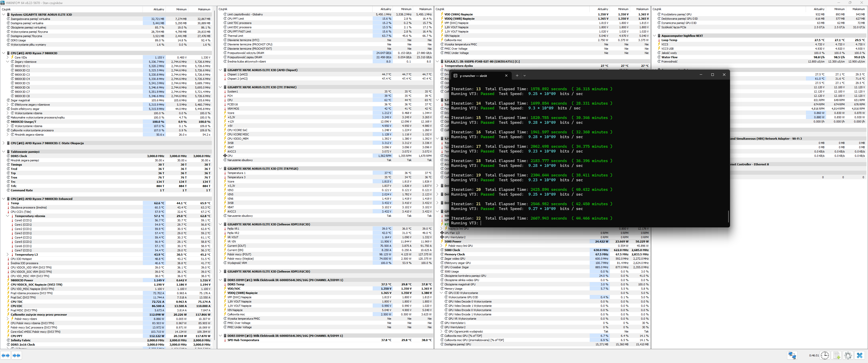Collapse the CPU [#0]: AMD Ryzen 7 9800X3D section
The height and width of the screenshot is (363, 868).
pyautogui.click(x=4, y=53)
